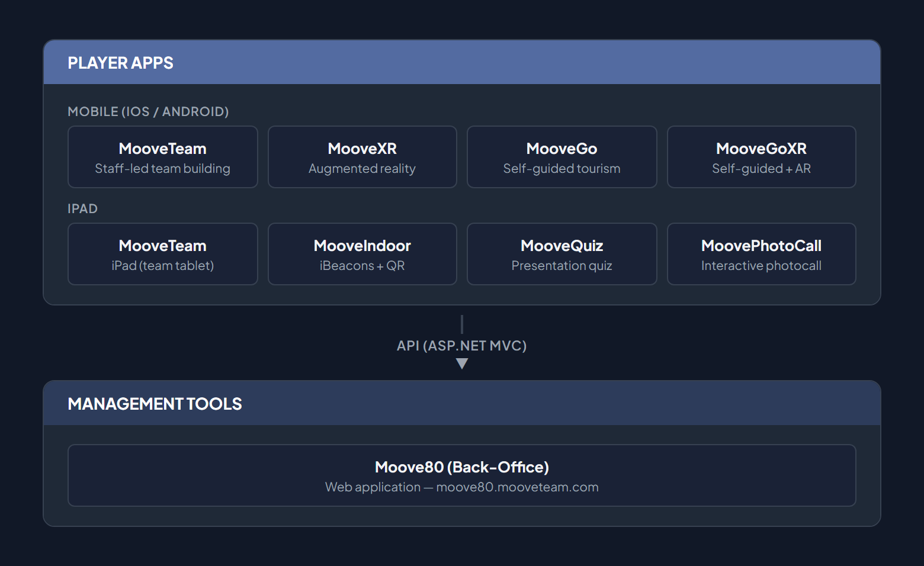The width and height of the screenshot is (924, 566).
Task: Collapse the MOBILE (IOS / ANDROID) group
Action: 148,111
